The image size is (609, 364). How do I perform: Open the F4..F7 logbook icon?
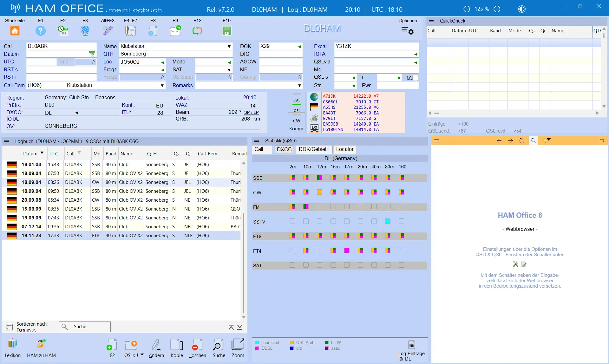(x=130, y=31)
